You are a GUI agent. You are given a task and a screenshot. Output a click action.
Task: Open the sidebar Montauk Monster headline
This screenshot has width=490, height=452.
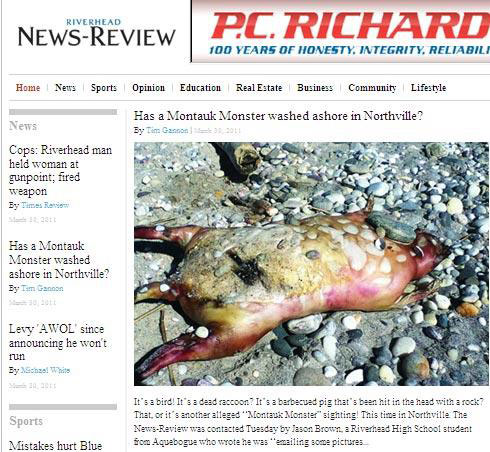[x=59, y=260]
